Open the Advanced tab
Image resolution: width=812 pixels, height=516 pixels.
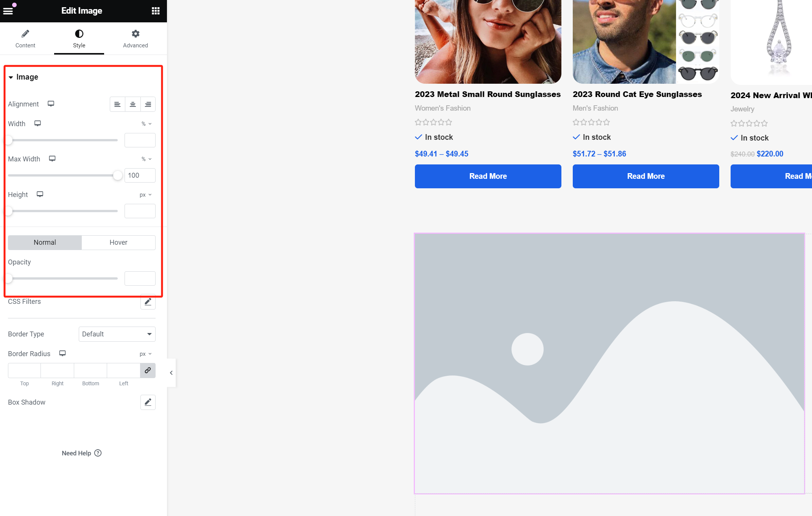(x=135, y=39)
